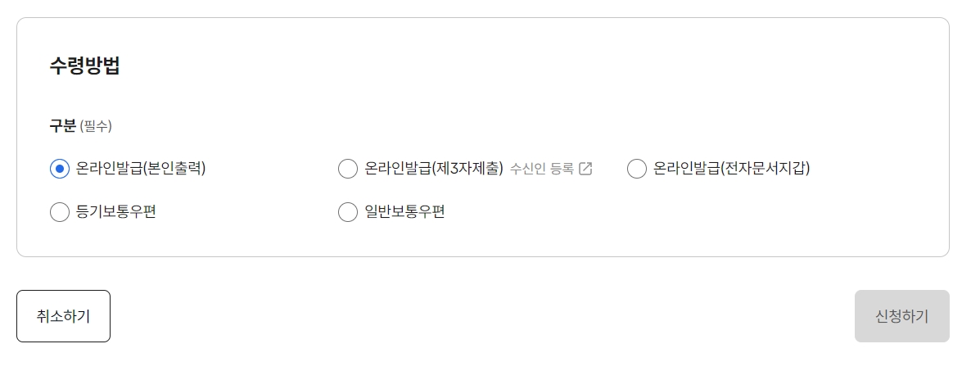Click the 구분 field label
980x371 pixels.
[x=62, y=126]
